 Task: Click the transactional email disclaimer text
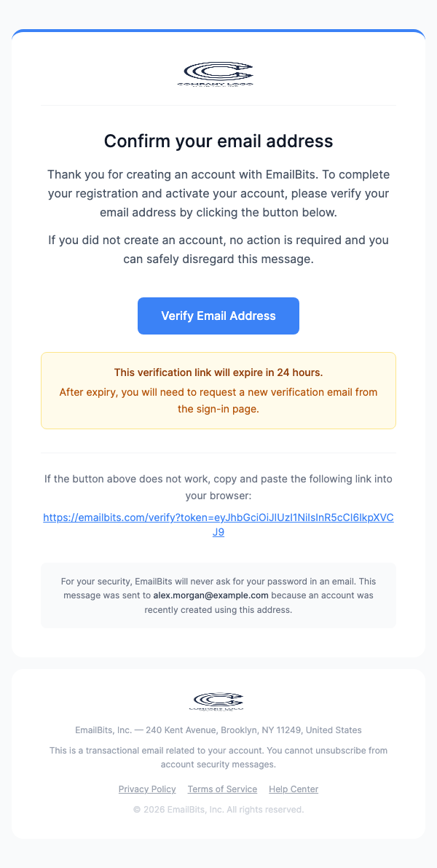[218, 756]
